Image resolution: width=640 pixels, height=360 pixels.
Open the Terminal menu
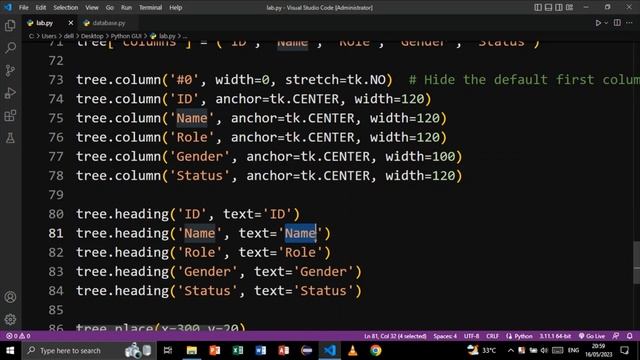pyautogui.click(x=150, y=7)
